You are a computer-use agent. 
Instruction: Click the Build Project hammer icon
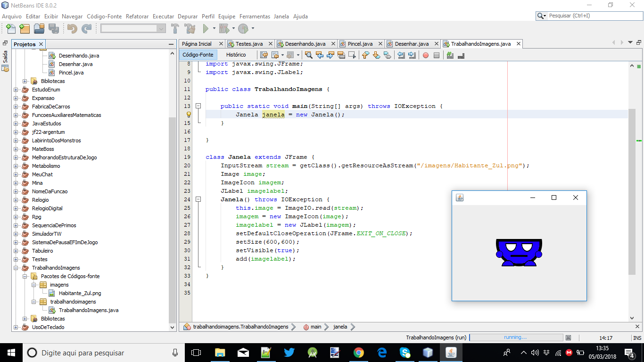(175, 29)
